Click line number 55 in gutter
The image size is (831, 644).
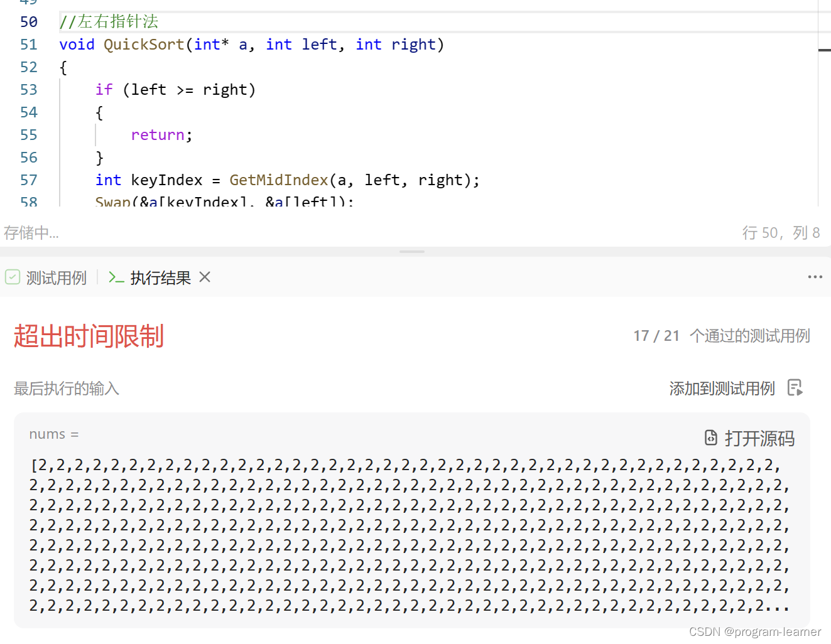[x=29, y=135]
